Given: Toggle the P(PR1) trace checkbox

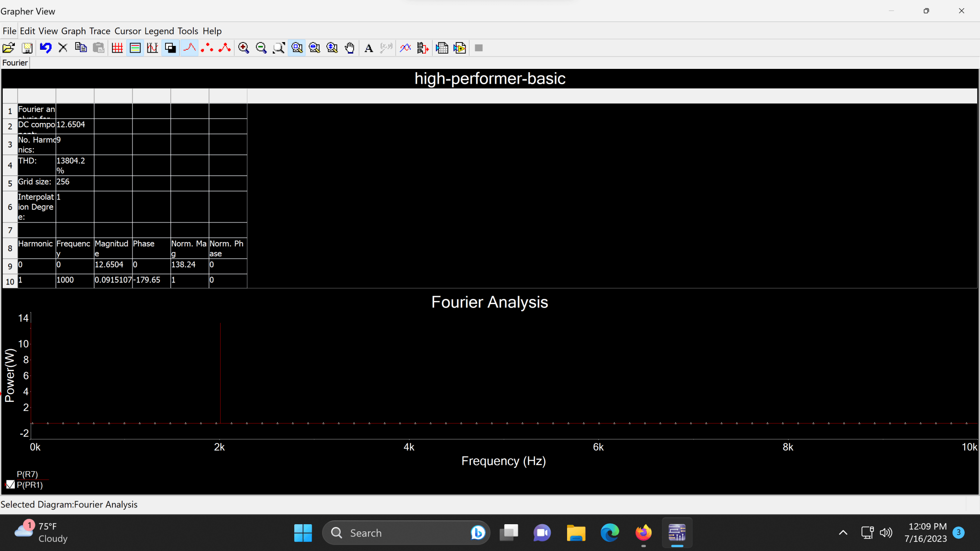Looking at the screenshot, I should (10, 485).
